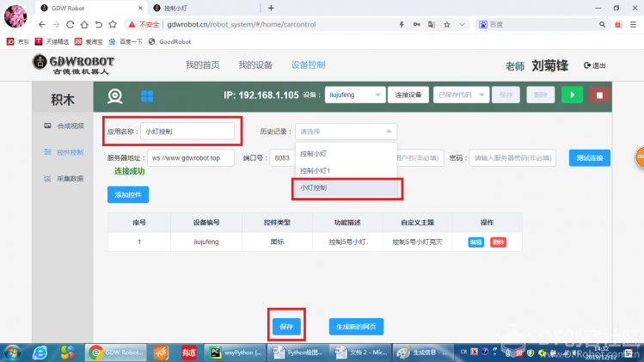Image resolution: width=644 pixels, height=362 pixels.
Task: Click the GDWROBOT logo
Action: tap(74, 64)
